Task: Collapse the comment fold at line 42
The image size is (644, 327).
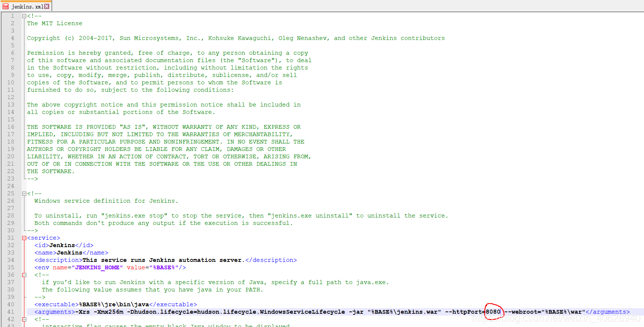Action: click(x=24, y=319)
